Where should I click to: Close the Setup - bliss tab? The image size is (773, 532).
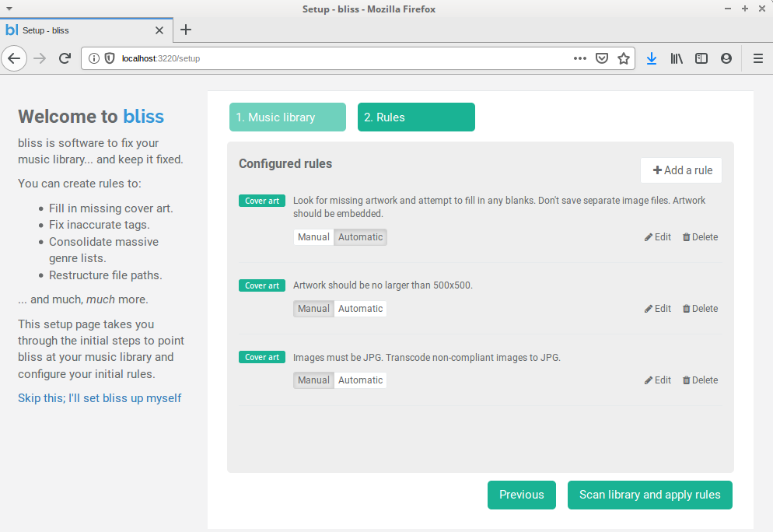159,30
